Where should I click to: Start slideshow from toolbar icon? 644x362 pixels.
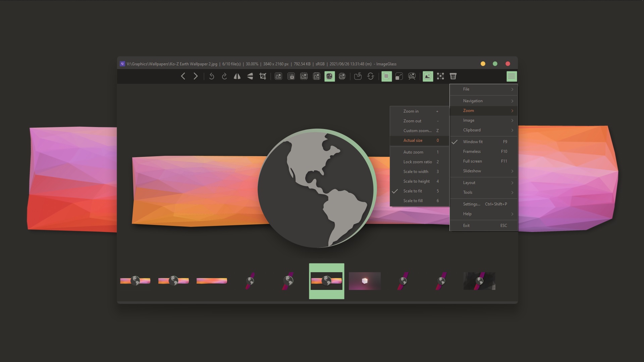coord(412,76)
